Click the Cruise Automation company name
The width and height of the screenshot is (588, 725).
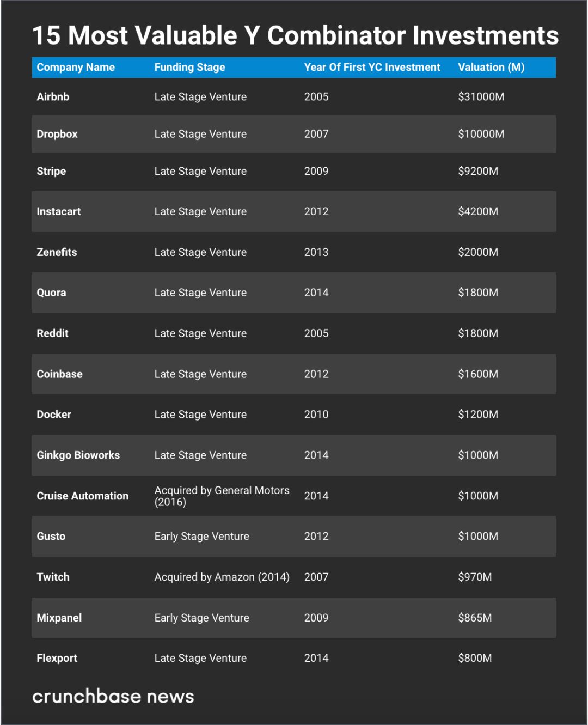tap(83, 496)
